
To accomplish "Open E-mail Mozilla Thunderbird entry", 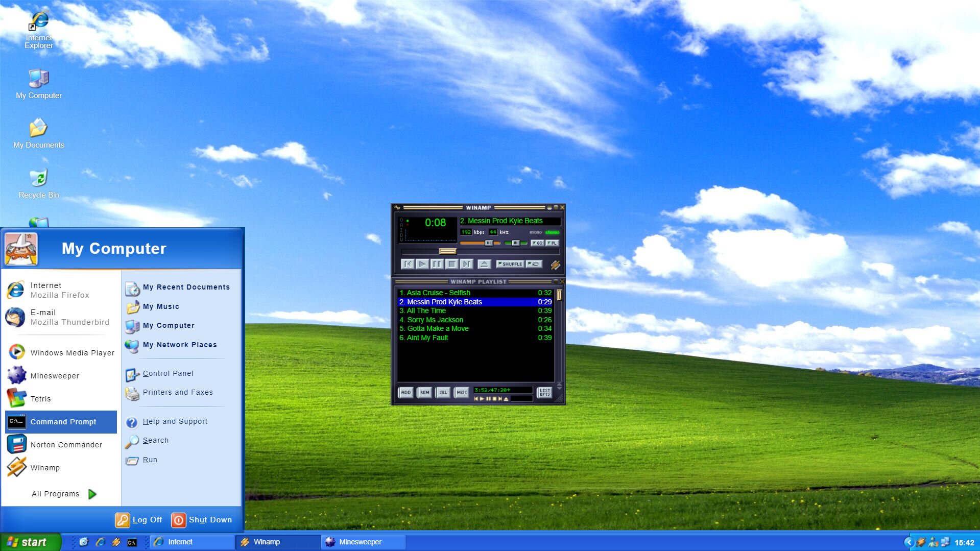I will 60,317.
